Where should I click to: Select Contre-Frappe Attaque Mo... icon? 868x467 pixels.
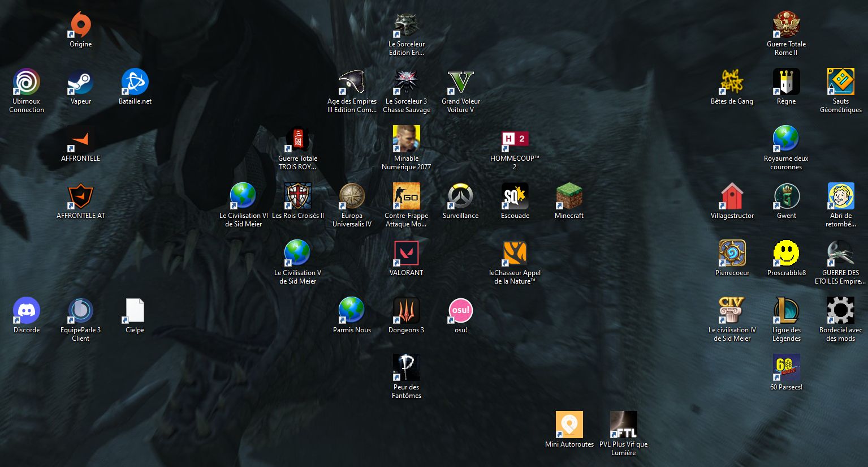click(407, 196)
